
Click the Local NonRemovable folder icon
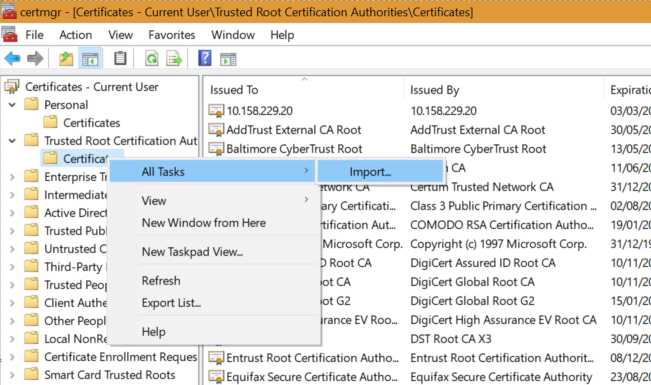(x=31, y=338)
